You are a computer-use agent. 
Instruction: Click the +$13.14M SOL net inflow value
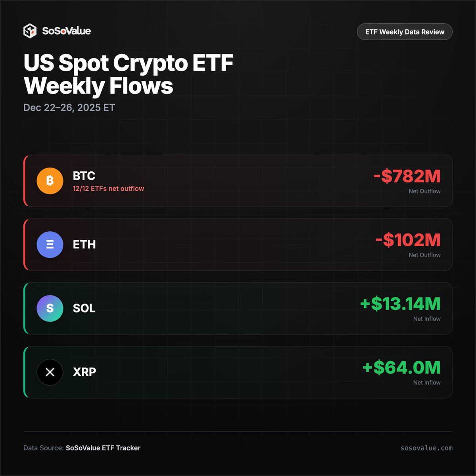(x=400, y=304)
